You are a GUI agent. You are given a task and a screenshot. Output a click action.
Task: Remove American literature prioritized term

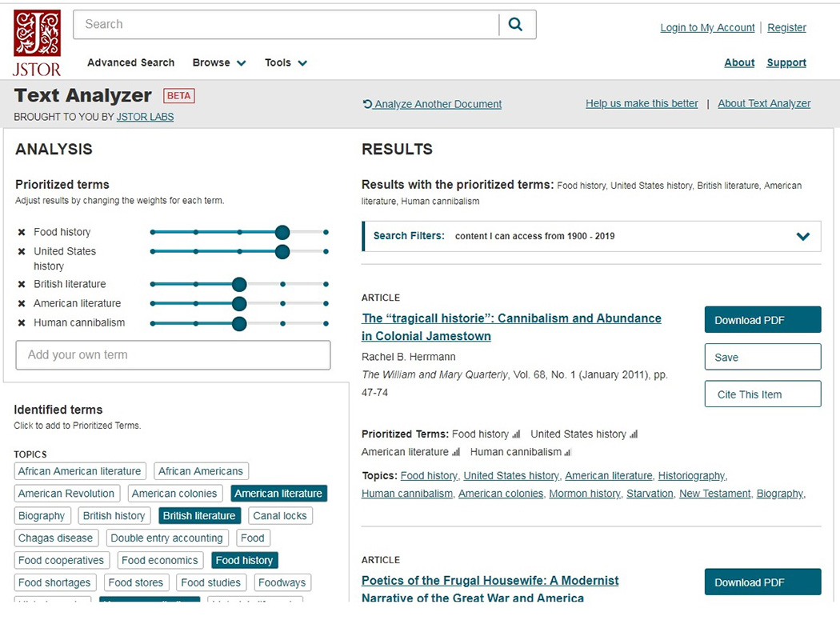22,303
